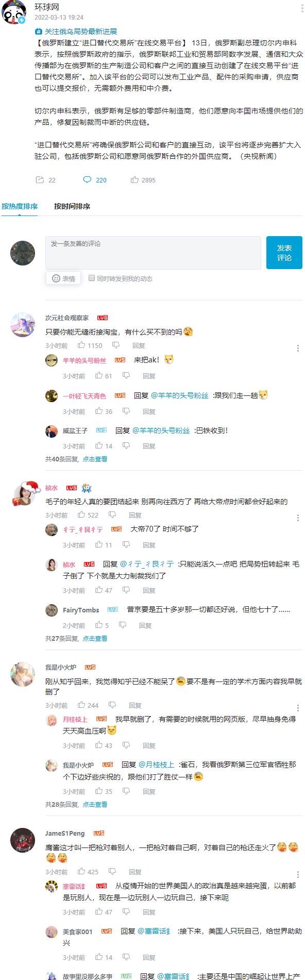The height and width of the screenshot is (980, 305).
Task: Open the post's top-right options menu
Action: pyautogui.click(x=302, y=9)
